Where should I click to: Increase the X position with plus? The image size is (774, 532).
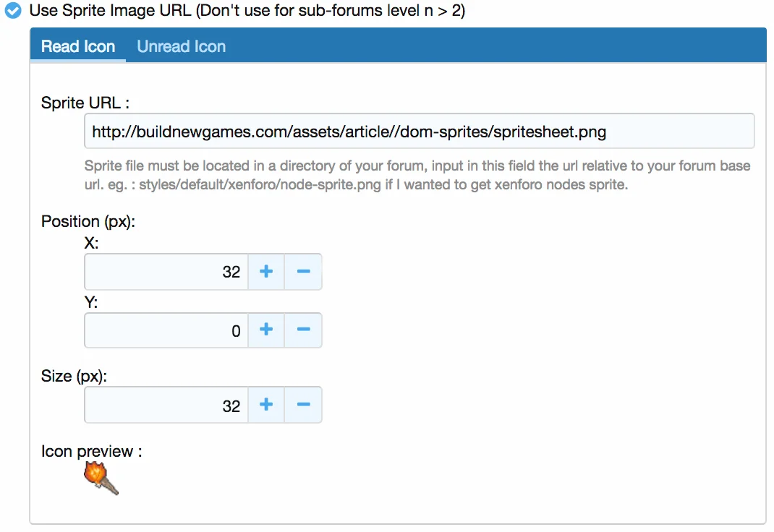pyautogui.click(x=266, y=272)
